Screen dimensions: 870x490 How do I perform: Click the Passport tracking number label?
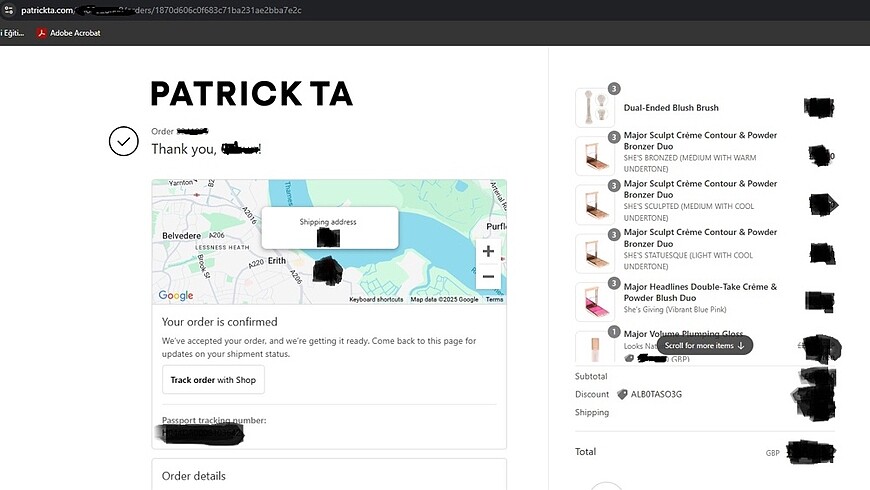pyautogui.click(x=214, y=420)
